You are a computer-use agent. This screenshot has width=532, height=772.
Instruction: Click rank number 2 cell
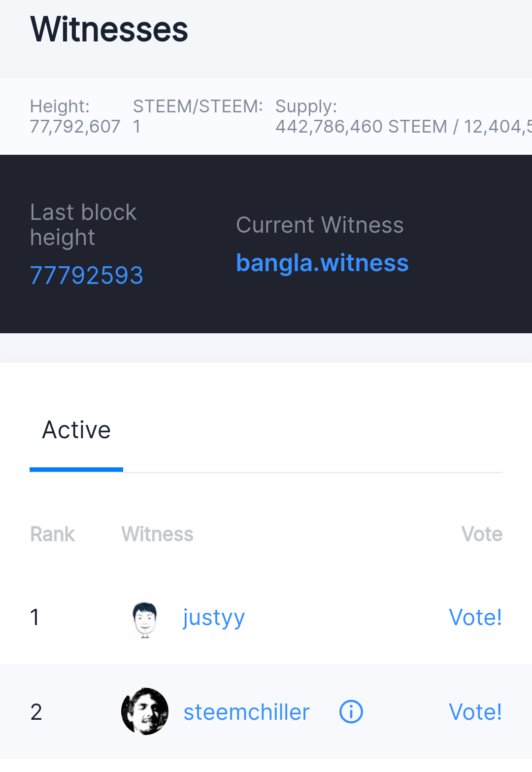click(36, 712)
